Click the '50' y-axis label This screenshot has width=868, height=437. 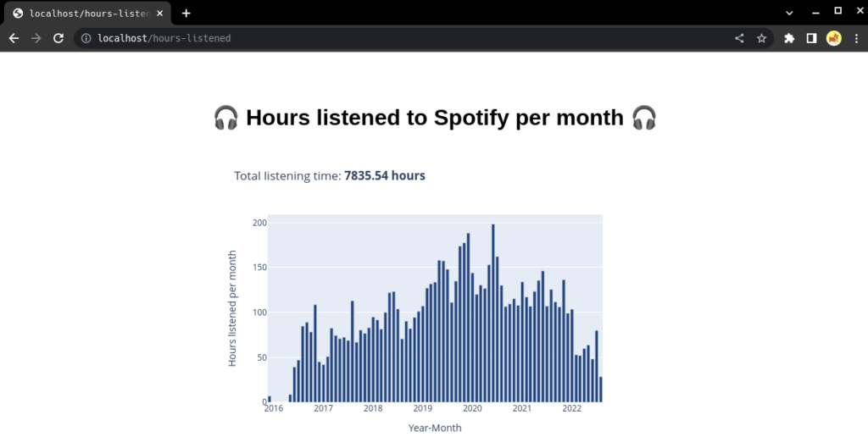pos(262,357)
